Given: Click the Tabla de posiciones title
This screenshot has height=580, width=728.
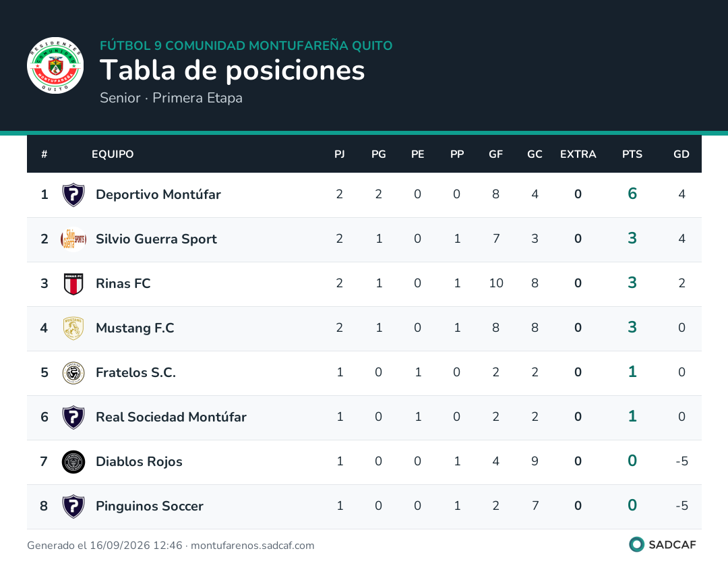Looking at the screenshot, I should (232, 71).
